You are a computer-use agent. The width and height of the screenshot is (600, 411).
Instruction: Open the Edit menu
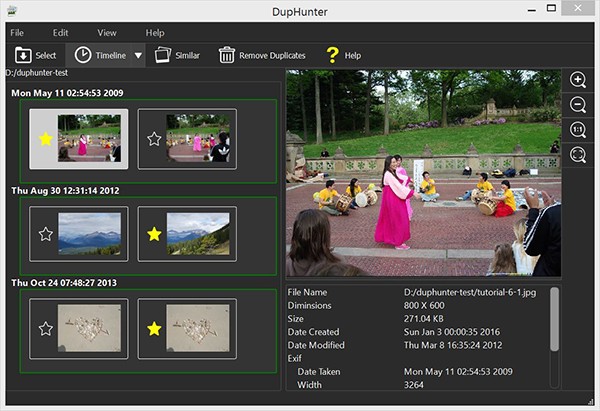click(x=61, y=33)
